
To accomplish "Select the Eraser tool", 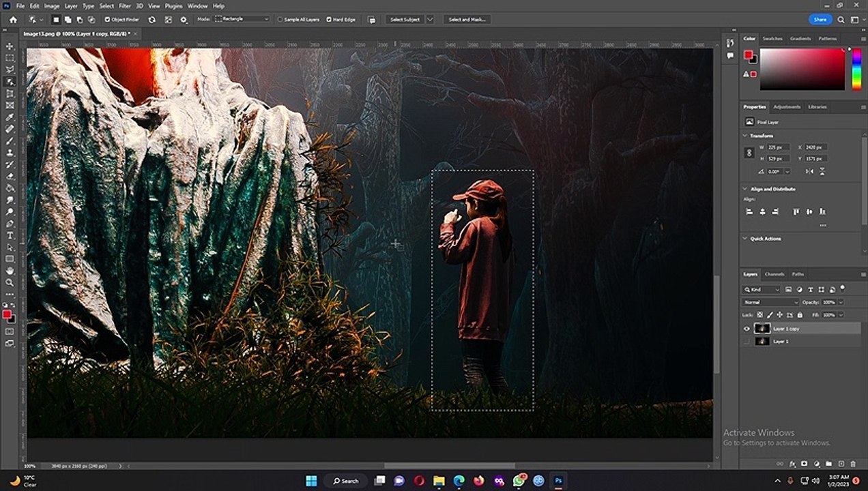I will coord(10,177).
